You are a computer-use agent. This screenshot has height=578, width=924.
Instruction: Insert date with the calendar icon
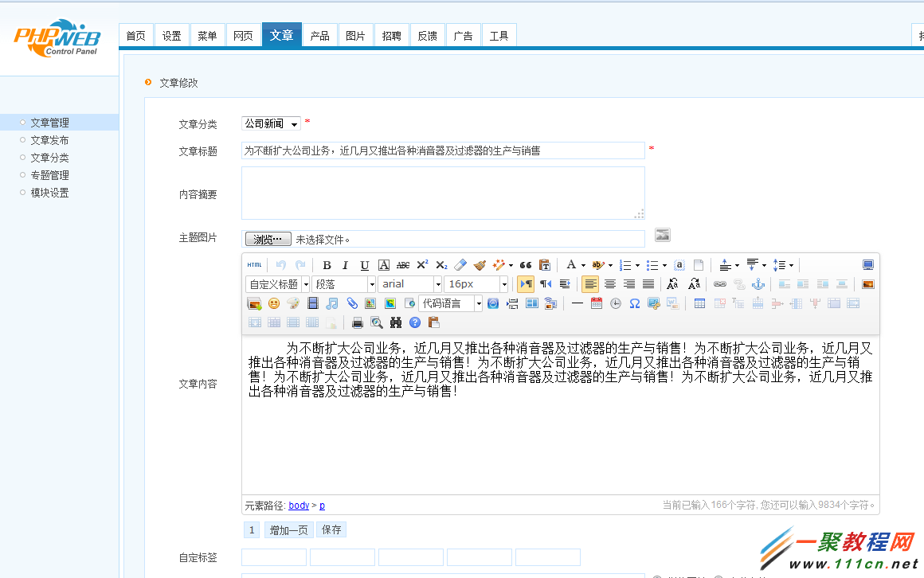[x=597, y=303]
